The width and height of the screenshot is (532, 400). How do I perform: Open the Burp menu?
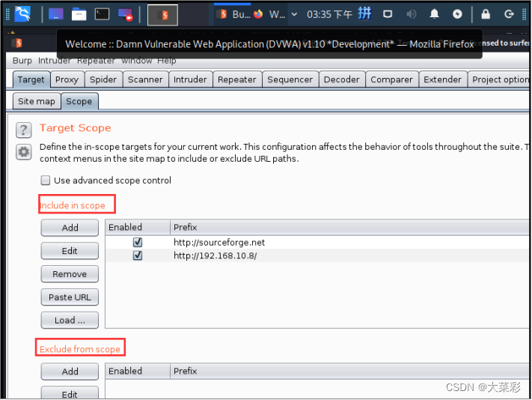pyautogui.click(x=22, y=61)
